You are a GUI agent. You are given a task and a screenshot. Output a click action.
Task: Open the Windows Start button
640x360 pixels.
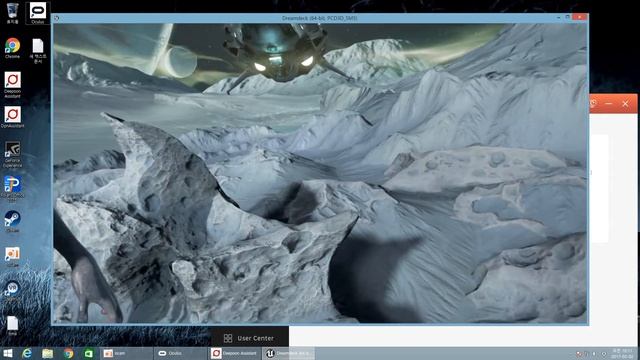(8, 353)
